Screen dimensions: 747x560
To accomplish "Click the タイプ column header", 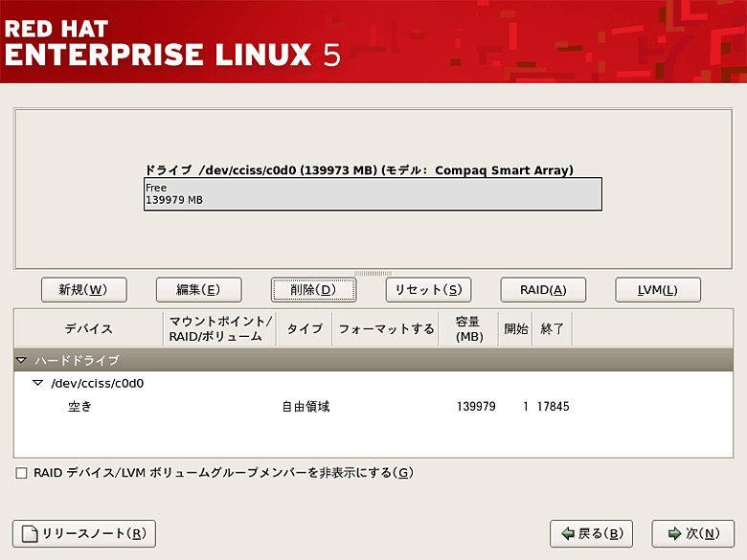I will 305,328.
